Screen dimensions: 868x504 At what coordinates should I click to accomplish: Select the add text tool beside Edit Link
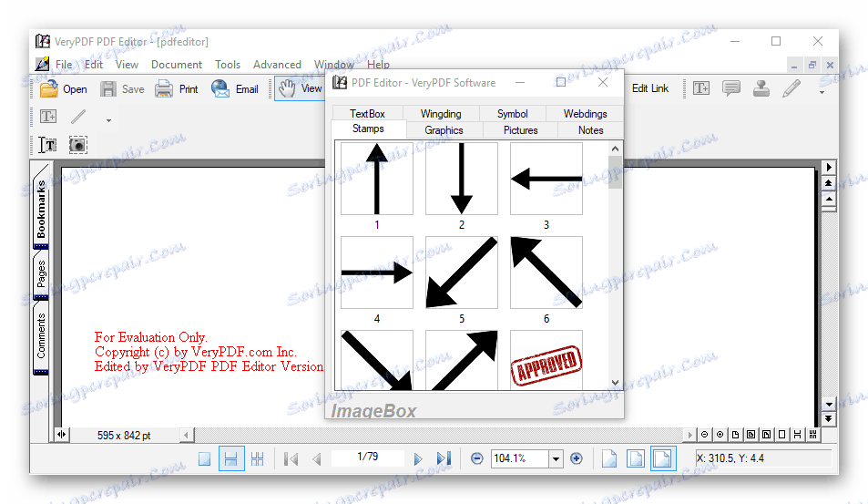[701, 88]
